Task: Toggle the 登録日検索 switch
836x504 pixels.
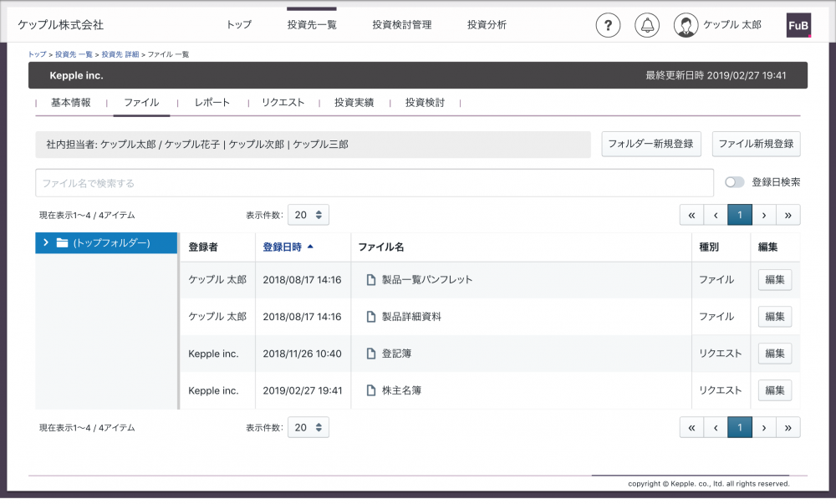Action: 734,182
